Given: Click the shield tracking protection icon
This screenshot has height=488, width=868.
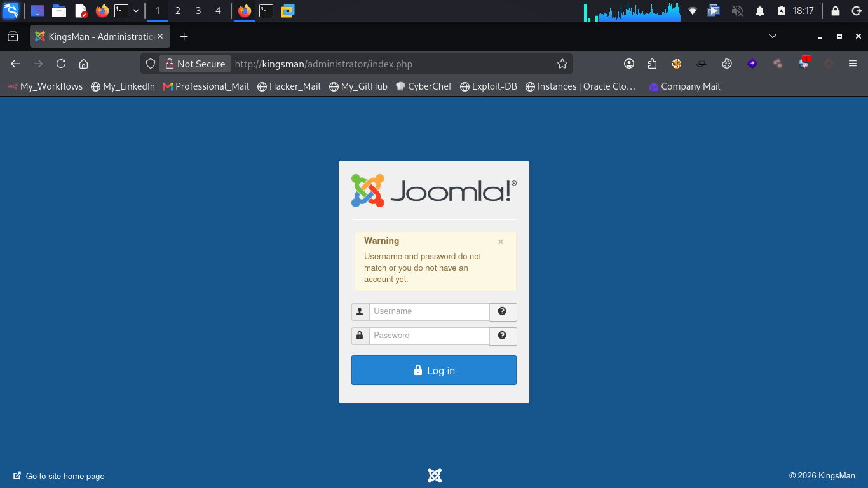Looking at the screenshot, I should (151, 64).
